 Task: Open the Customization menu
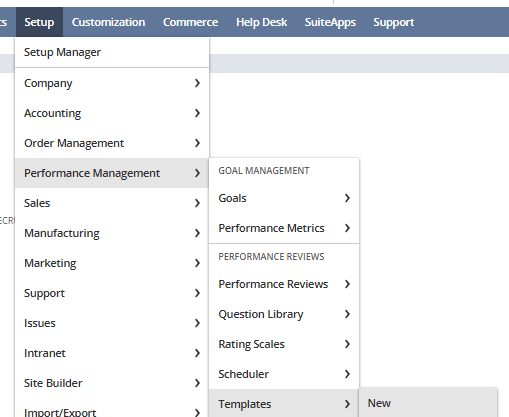(108, 22)
